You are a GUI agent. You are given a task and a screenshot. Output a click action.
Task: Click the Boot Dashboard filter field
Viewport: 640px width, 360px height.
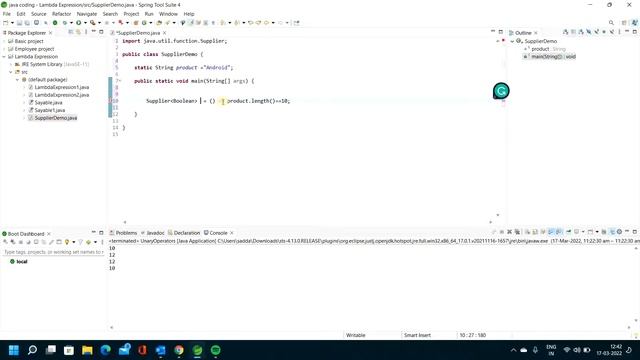pos(52,252)
